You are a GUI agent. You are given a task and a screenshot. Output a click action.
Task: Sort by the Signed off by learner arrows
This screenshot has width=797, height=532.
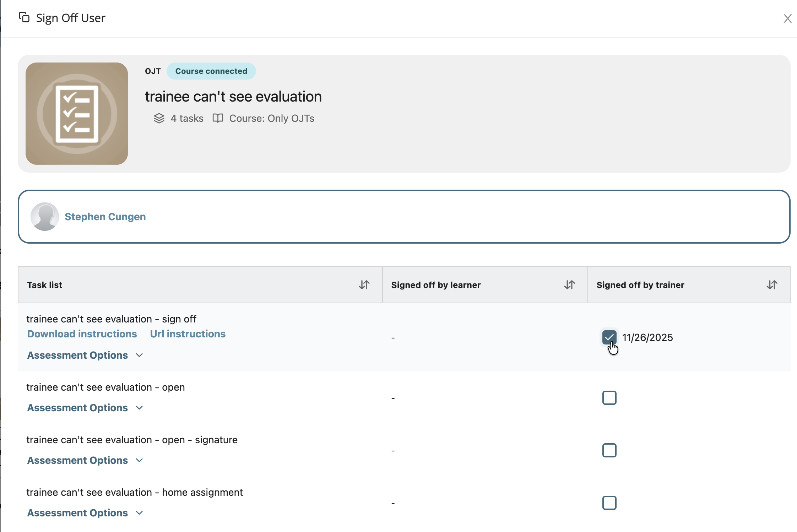click(x=569, y=285)
